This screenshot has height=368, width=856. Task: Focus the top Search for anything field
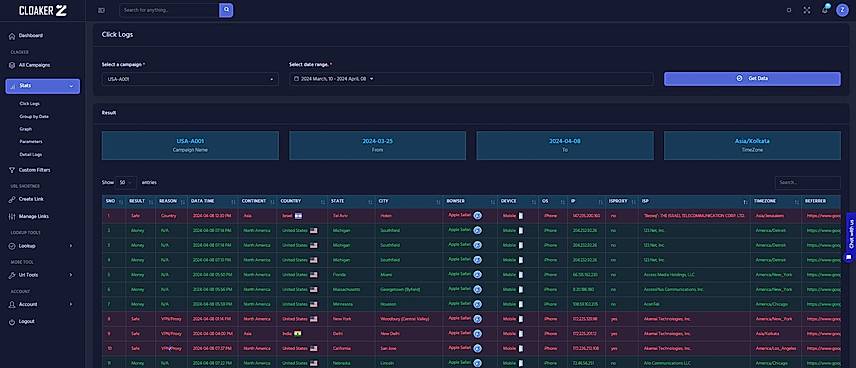[169, 10]
